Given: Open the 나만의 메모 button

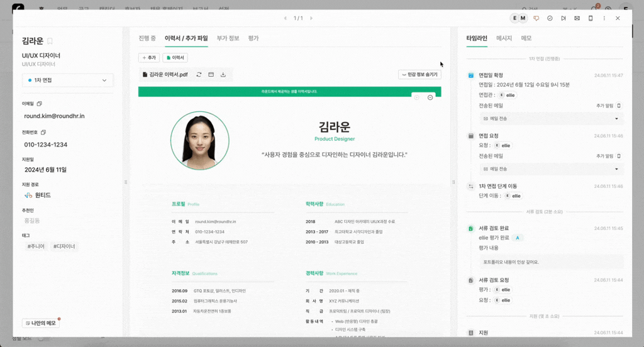Looking at the screenshot, I should coord(41,323).
